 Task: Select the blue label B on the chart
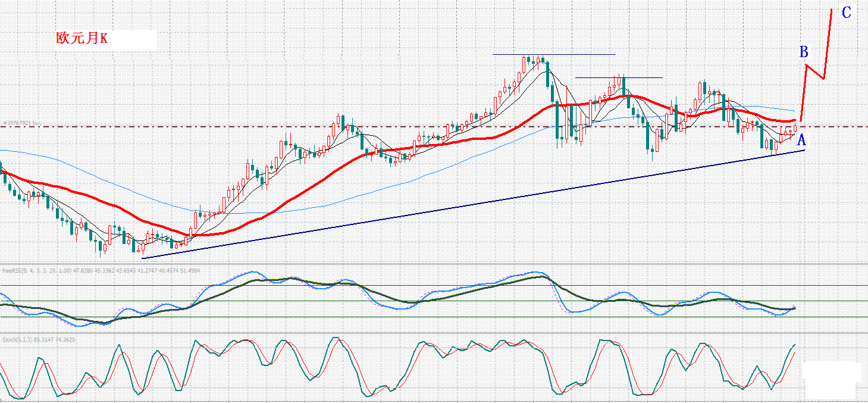[x=804, y=52]
